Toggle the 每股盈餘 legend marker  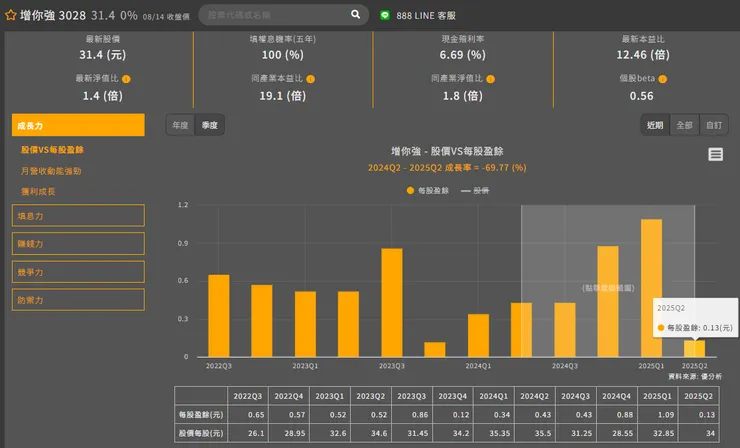pyautogui.click(x=410, y=190)
